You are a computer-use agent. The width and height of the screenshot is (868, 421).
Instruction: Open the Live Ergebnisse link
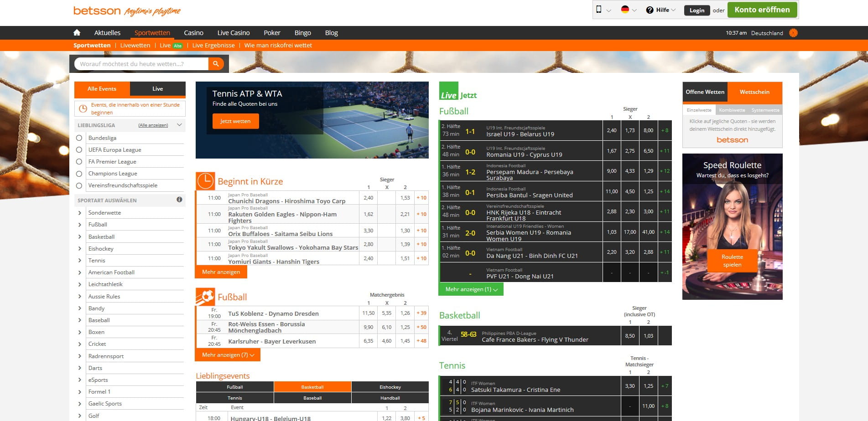pos(213,45)
